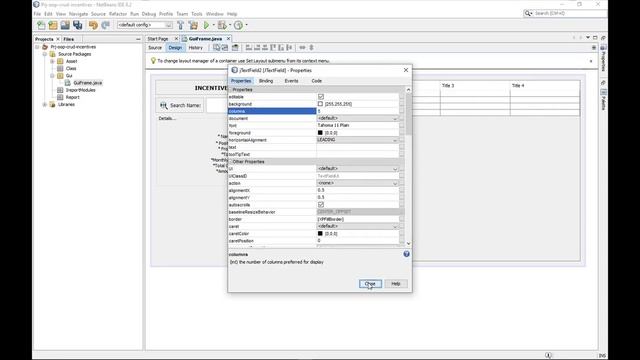Switch to the Files panel tab

click(69, 39)
